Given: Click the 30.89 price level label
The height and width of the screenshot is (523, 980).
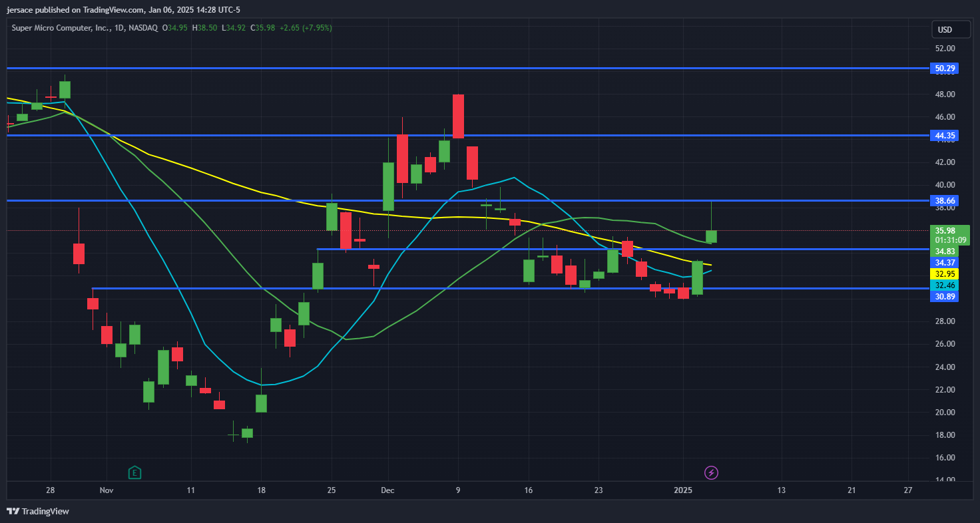Looking at the screenshot, I should [x=945, y=296].
